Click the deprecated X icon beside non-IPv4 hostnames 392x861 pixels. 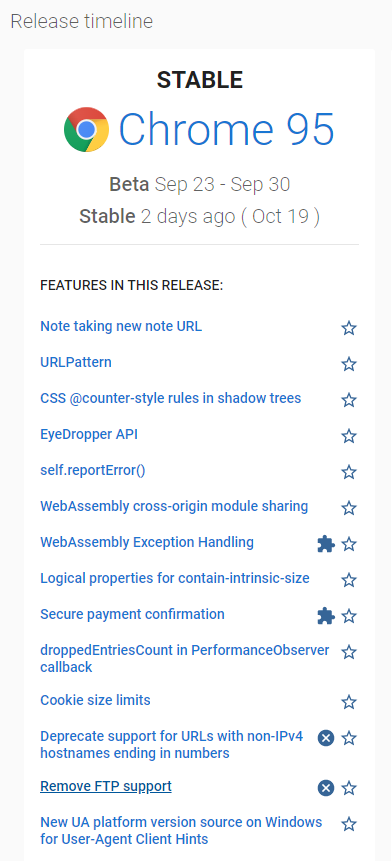[x=326, y=739]
